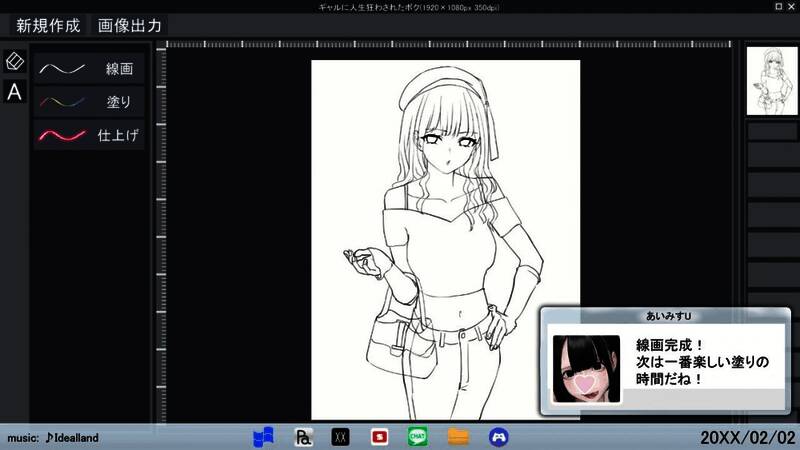Choose the 仕上げ finishing brush
This screenshot has height=450, width=800.
[89, 134]
